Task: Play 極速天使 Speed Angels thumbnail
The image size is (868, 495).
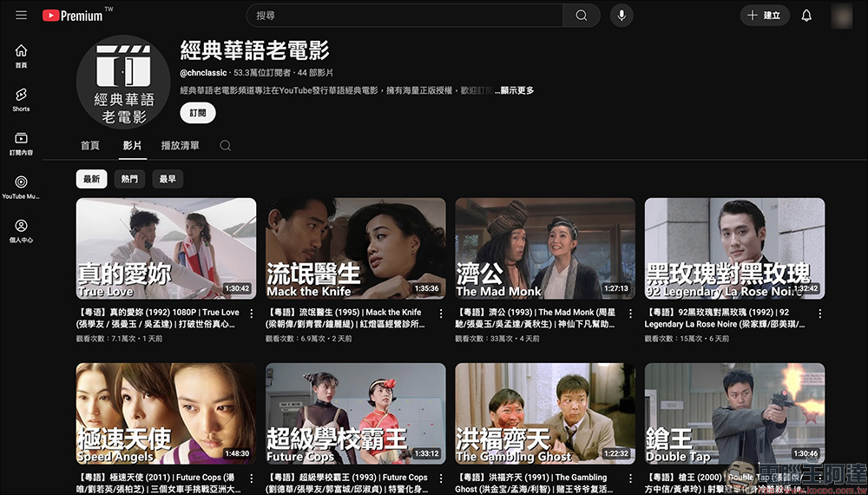Action: coord(166,413)
